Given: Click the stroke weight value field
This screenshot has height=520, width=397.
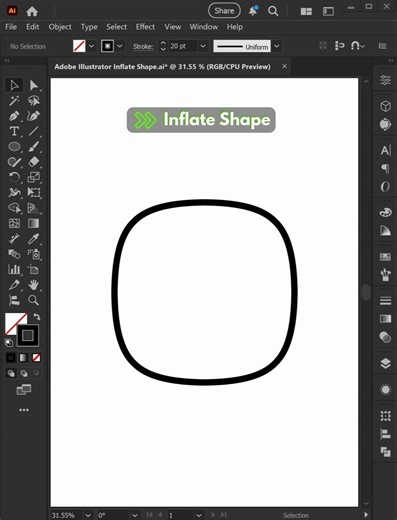Looking at the screenshot, I should click(182, 46).
